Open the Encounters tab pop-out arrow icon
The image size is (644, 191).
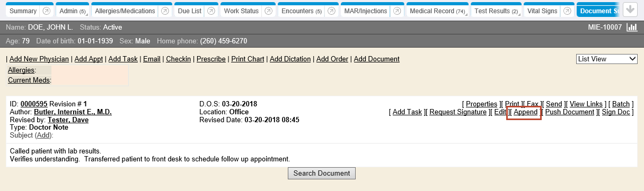332,11
